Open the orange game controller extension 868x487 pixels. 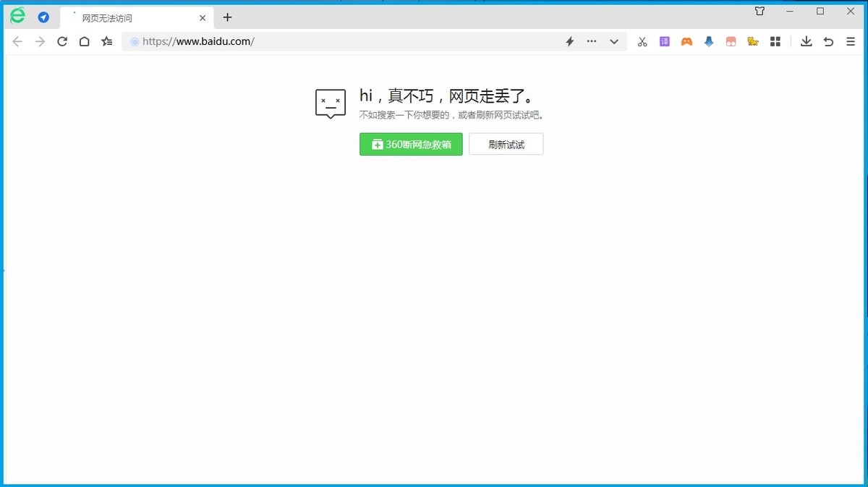pos(686,42)
